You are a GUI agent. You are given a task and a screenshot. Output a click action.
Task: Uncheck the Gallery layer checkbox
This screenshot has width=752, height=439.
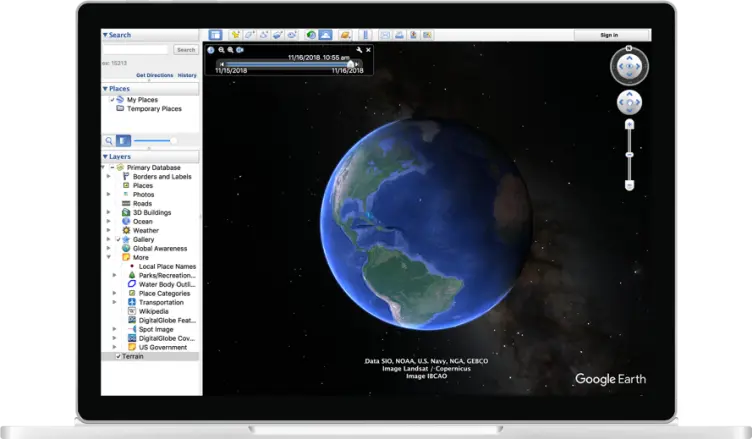pos(118,240)
